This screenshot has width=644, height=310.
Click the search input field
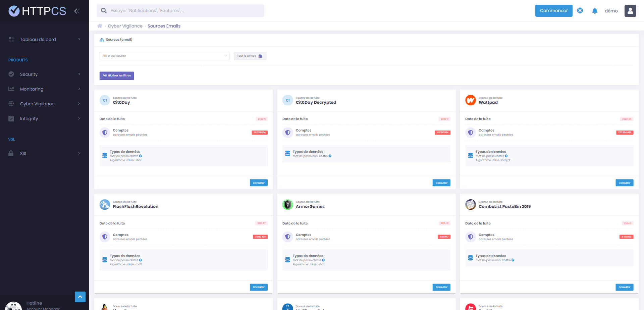(180, 11)
